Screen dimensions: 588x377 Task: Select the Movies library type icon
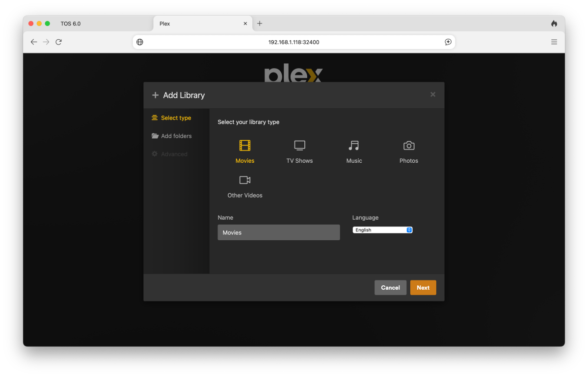[245, 146]
